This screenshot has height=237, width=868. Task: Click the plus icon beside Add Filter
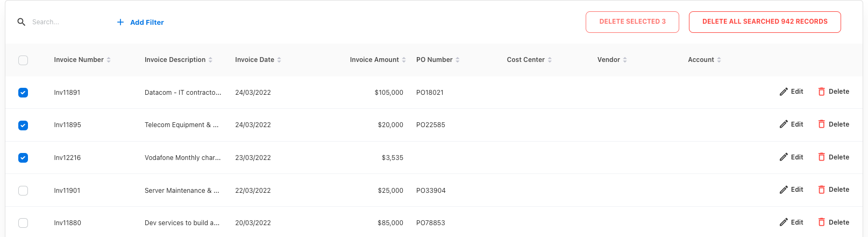point(120,22)
